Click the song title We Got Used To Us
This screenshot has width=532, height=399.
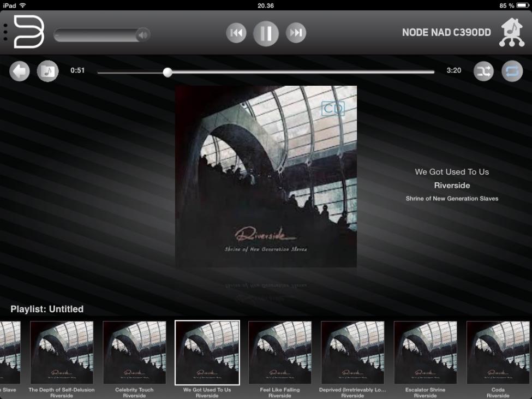452,172
